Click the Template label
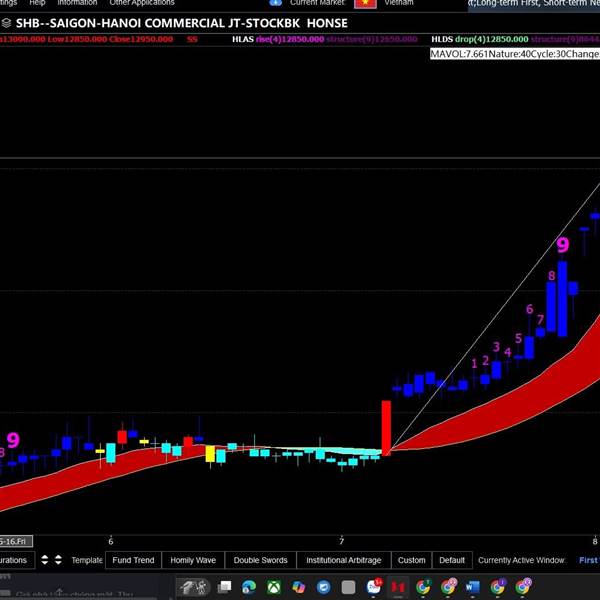 [x=87, y=560]
